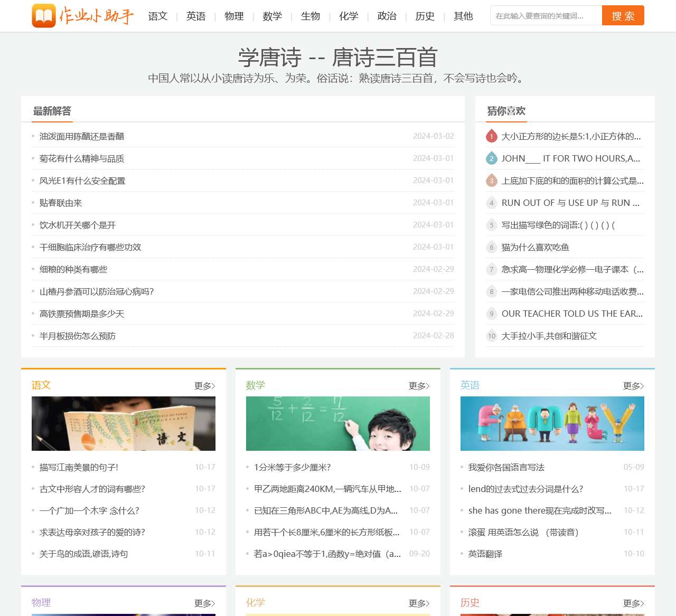Image resolution: width=676 pixels, height=616 pixels.
Task: Expand 更多 in the 数学 section
Action: tap(419, 386)
